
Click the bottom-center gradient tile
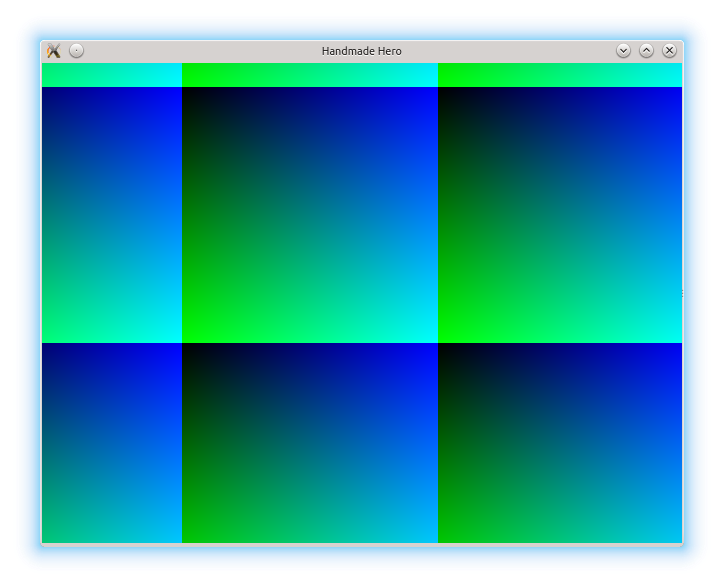coord(309,443)
